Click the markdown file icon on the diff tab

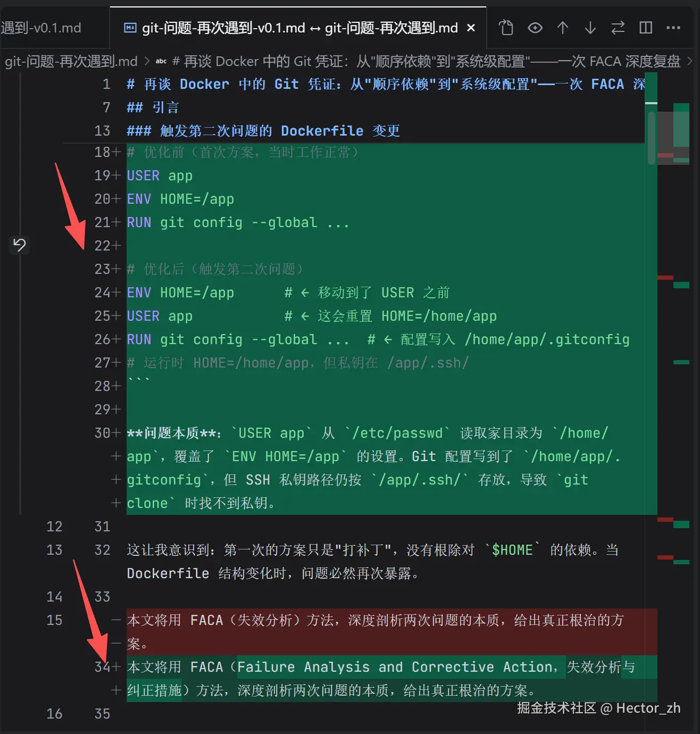coord(130,28)
